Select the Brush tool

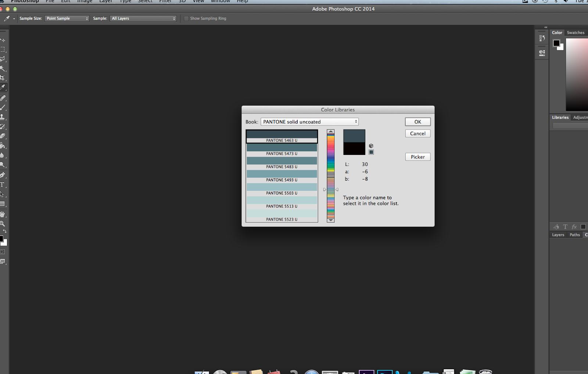point(3,108)
